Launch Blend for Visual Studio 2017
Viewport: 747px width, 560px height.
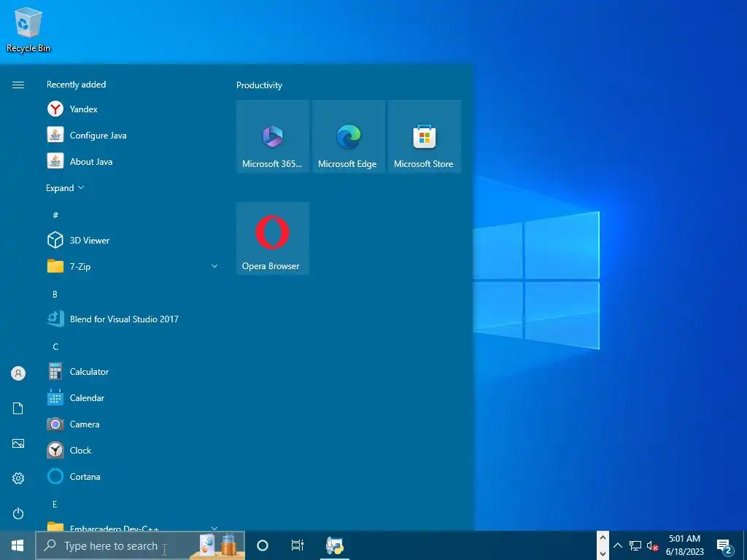tap(133, 319)
